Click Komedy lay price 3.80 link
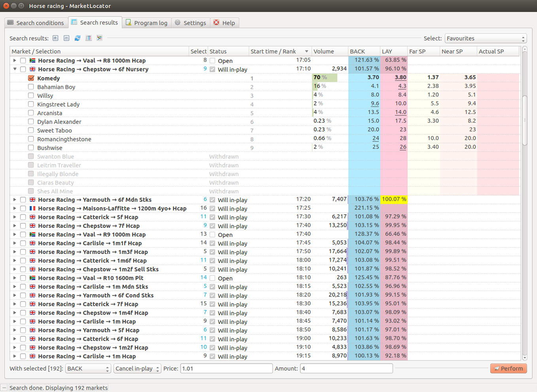 coord(400,78)
